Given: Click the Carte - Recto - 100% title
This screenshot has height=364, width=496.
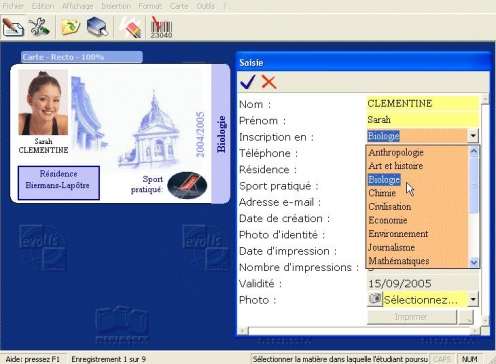Looking at the screenshot, I should pyautogui.click(x=63, y=57).
